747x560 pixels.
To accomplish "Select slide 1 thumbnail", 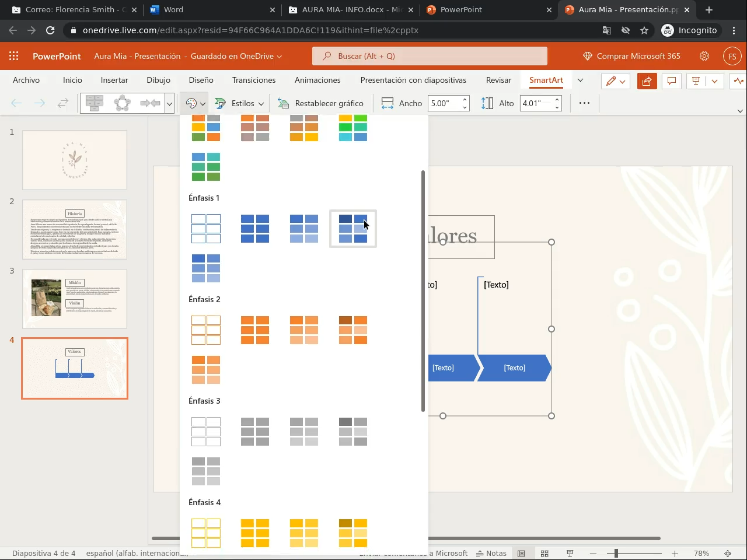I will [75, 160].
